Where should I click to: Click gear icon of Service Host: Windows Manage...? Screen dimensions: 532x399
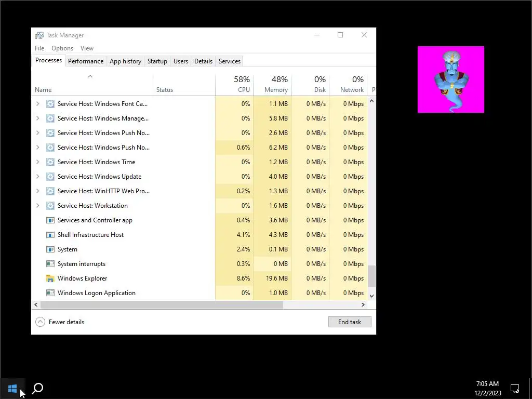tap(50, 118)
